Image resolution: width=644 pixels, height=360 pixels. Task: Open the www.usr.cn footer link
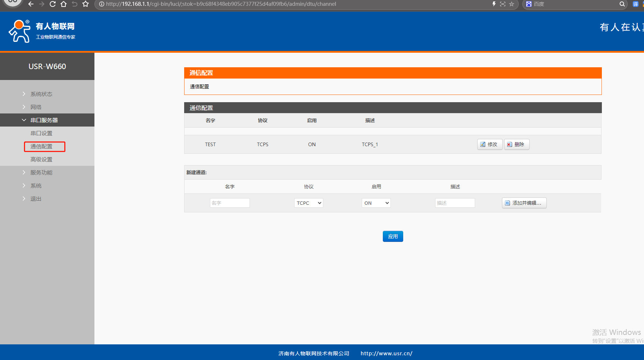[x=386, y=353]
